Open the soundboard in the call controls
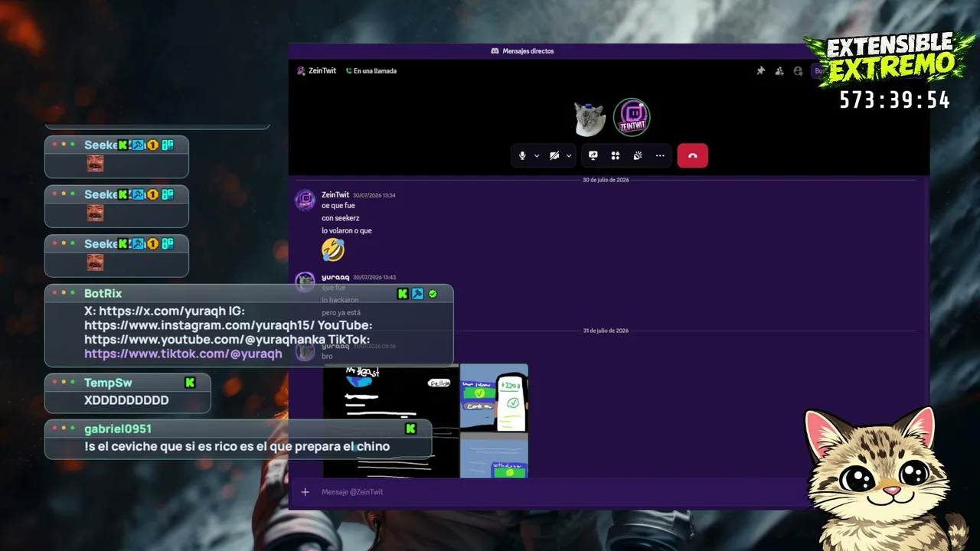The image size is (980, 551). pyautogui.click(x=638, y=155)
